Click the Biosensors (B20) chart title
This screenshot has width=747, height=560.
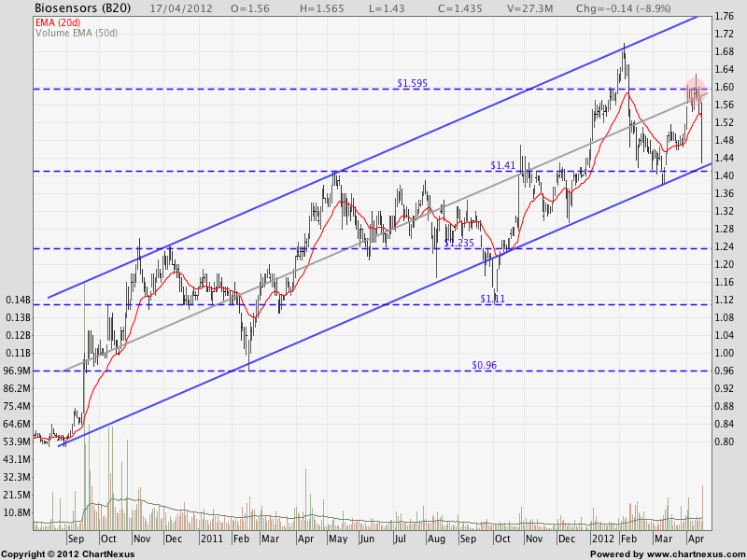pos(70,8)
